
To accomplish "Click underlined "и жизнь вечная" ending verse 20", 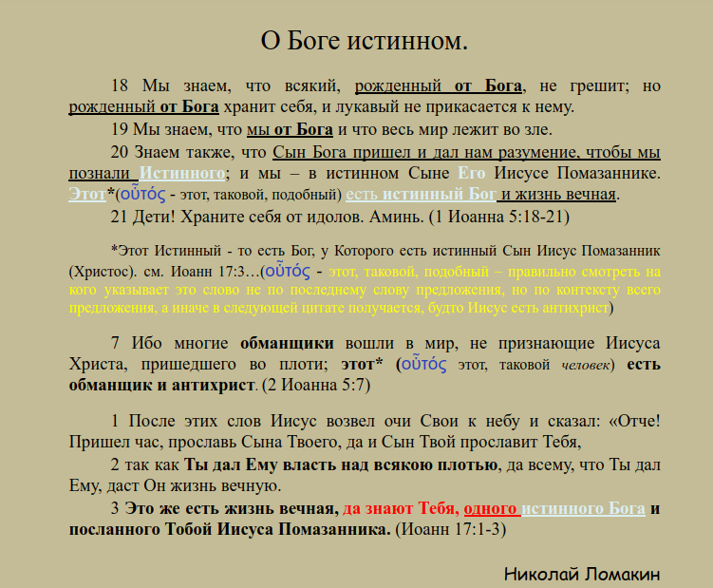I will coord(560,196).
